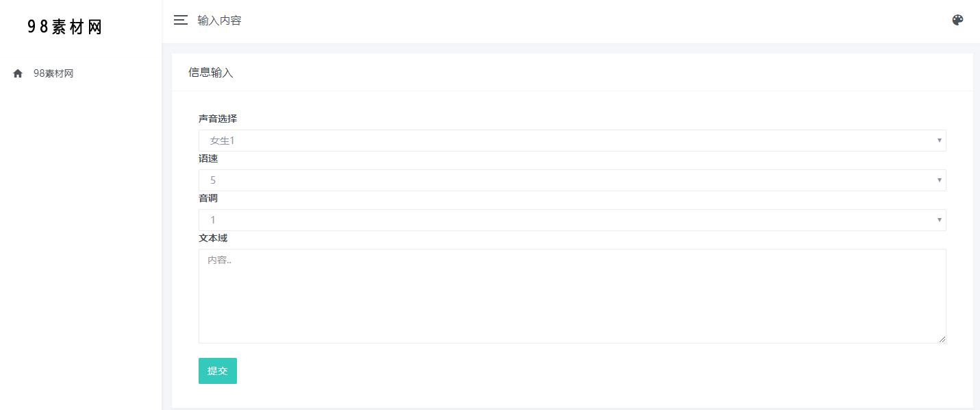Open the speech rate dropdown showing 5
The width and height of the screenshot is (980, 410).
[573, 180]
